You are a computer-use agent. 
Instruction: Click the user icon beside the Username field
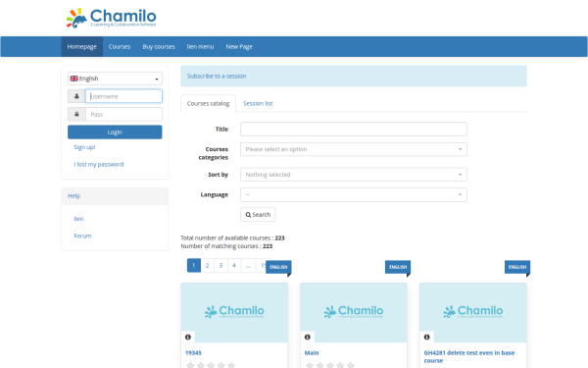76,96
